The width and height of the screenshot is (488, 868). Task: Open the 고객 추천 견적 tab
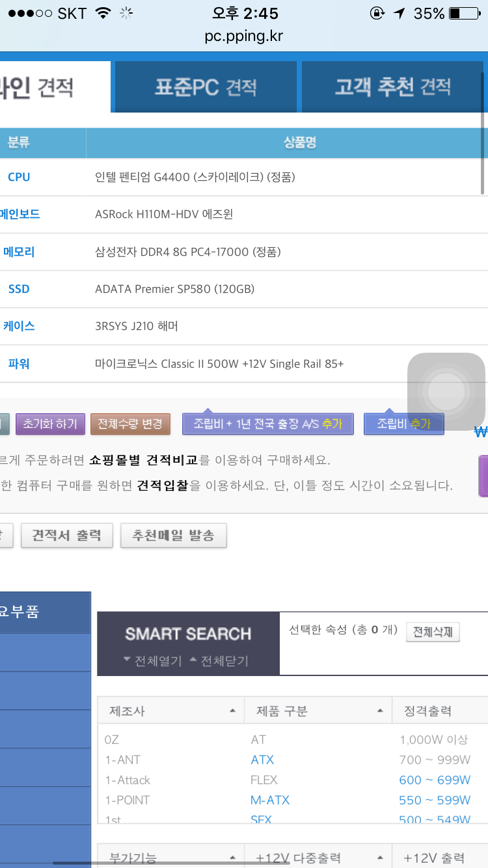[392, 87]
